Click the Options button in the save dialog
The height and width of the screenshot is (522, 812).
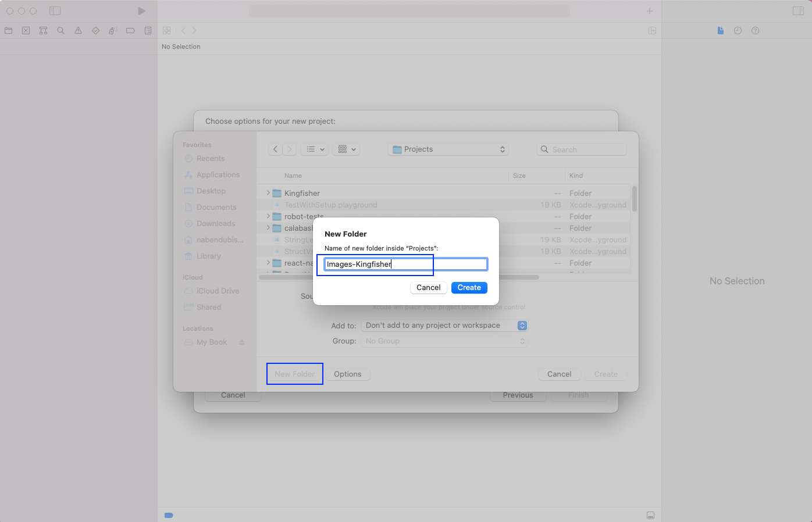(x=348, y=374)
